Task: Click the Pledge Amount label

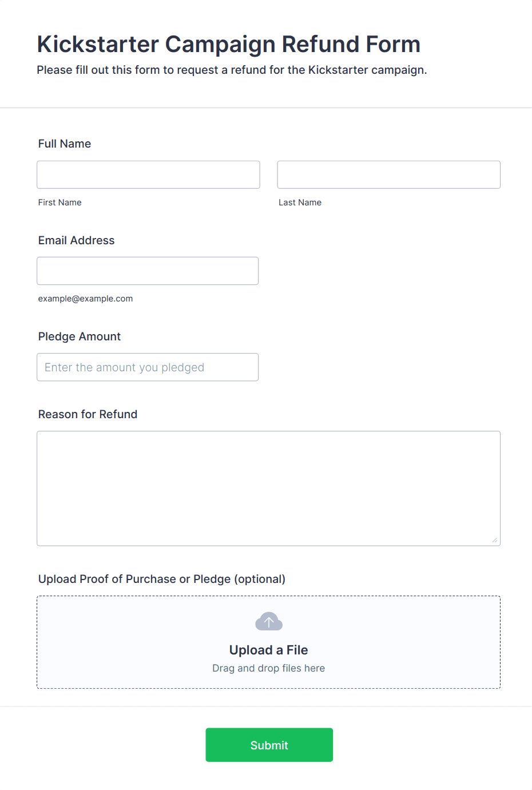Action: pyautogui.click(x=80, y=336)
